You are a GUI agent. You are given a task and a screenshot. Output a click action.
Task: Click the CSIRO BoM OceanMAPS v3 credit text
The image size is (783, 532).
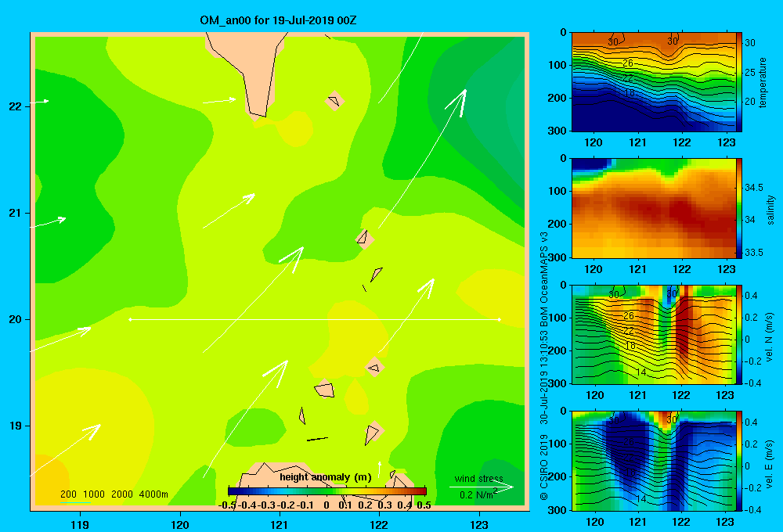click(544, 366)
